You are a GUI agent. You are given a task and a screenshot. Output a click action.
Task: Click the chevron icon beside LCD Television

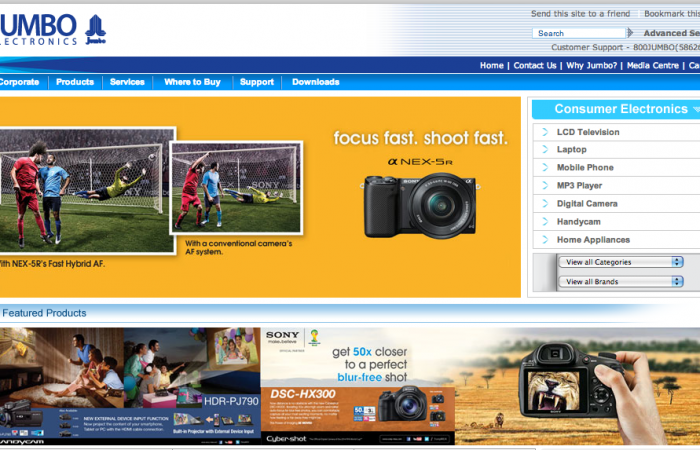545,132
